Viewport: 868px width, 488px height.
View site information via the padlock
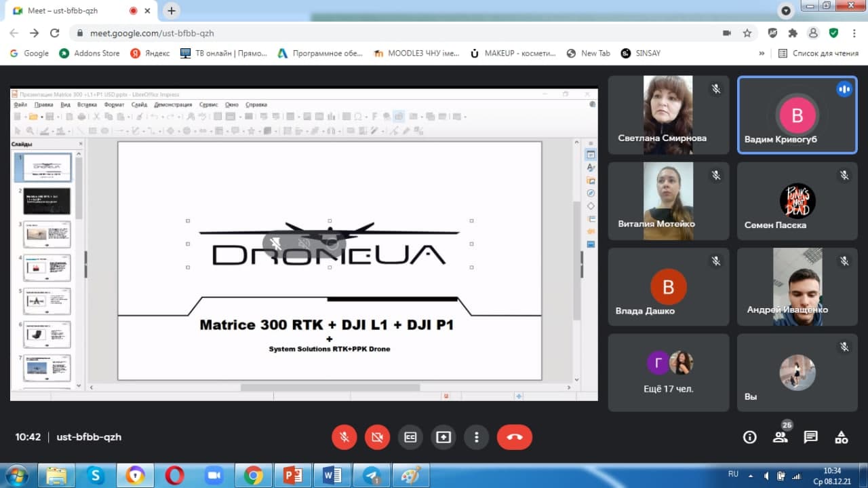coord(80,33)
